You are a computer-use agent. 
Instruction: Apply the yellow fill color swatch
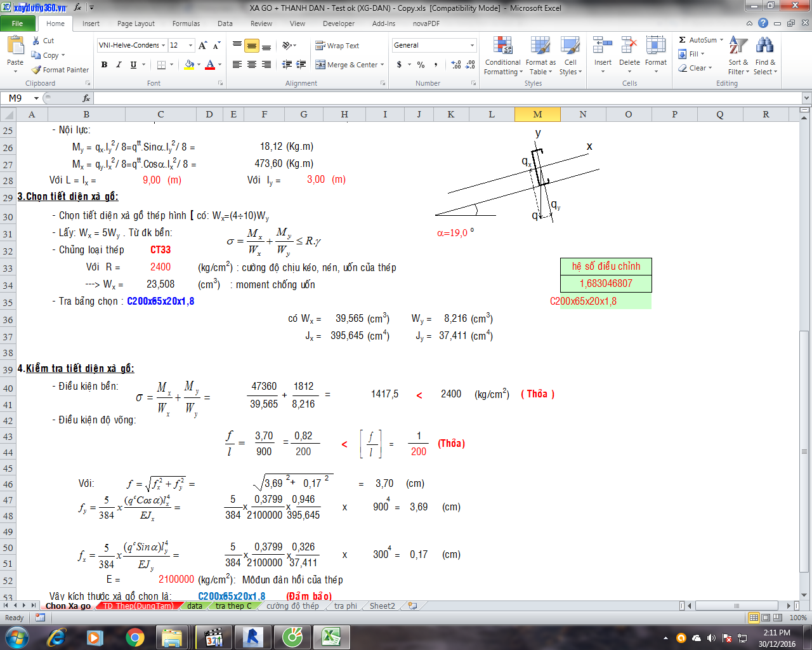189,65
